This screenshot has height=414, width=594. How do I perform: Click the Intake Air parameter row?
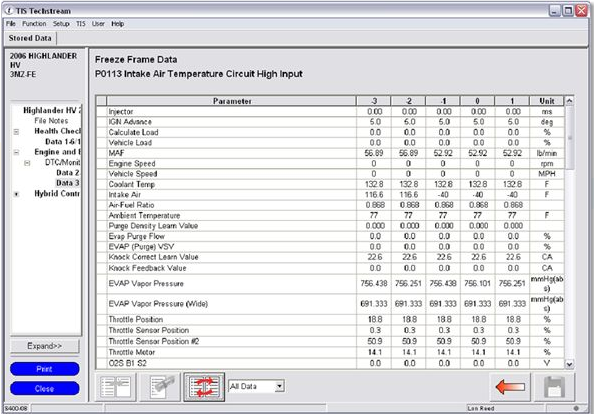330,195
